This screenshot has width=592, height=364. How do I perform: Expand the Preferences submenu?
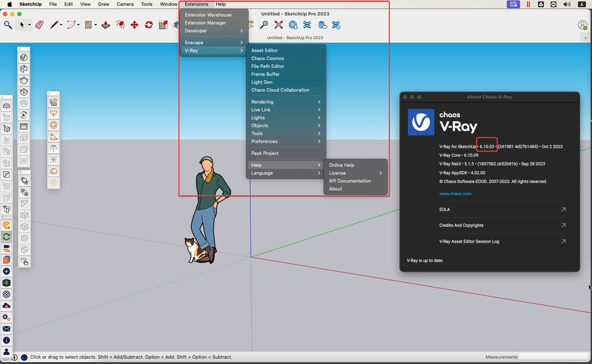coord(286,142)
